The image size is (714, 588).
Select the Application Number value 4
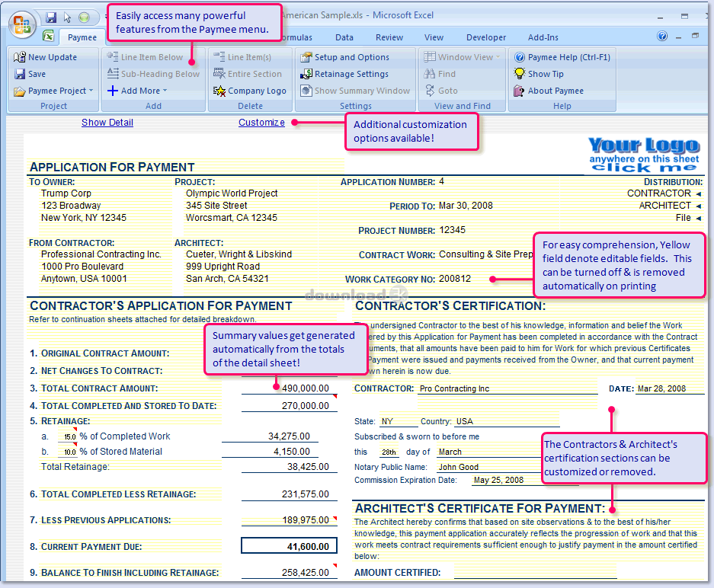pyautogui.click(x=441, y=181)
